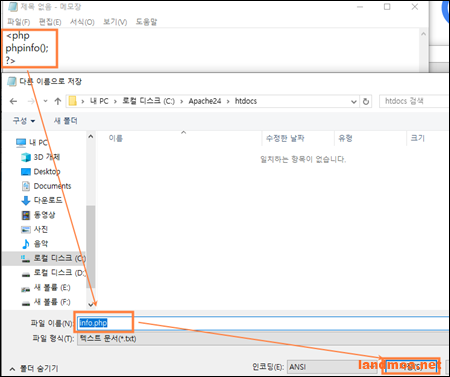Expand the address bar history dropdown

click(x=354, y=101)
